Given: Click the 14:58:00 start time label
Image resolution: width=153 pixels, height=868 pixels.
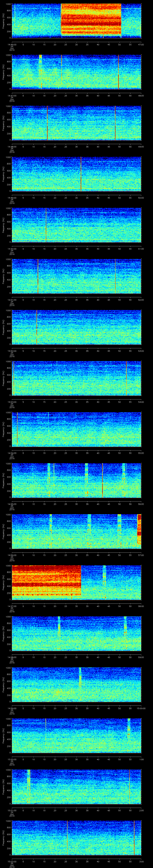Looking at the screenshot, I should click(x=12, y=657).
